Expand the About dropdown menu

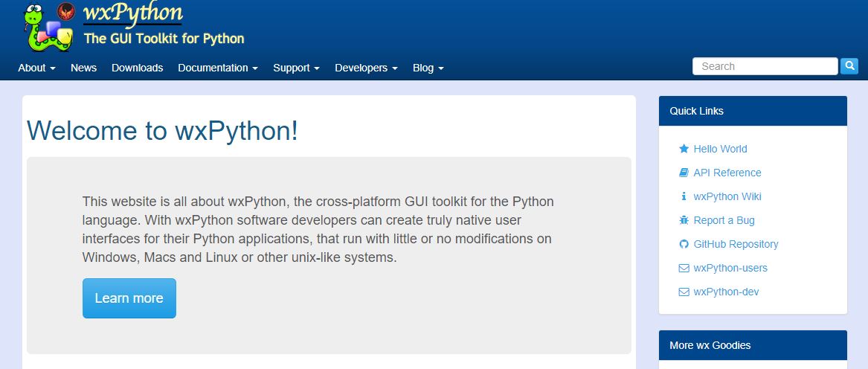coord(36,68)
